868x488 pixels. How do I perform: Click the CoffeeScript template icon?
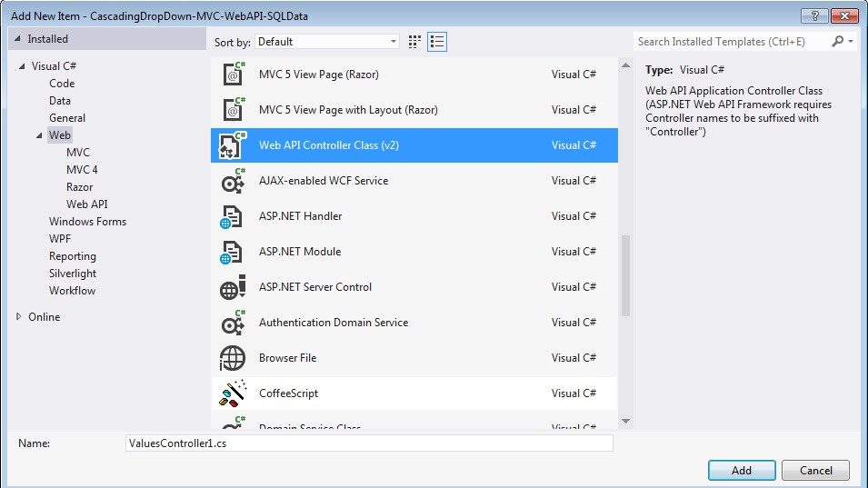point(234,393)
